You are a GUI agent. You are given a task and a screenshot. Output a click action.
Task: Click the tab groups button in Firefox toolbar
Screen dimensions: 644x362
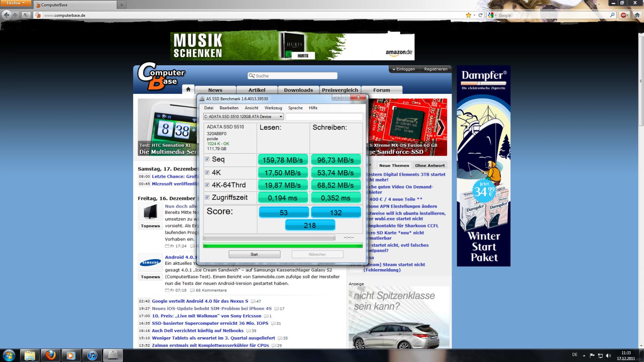[26, 15]
